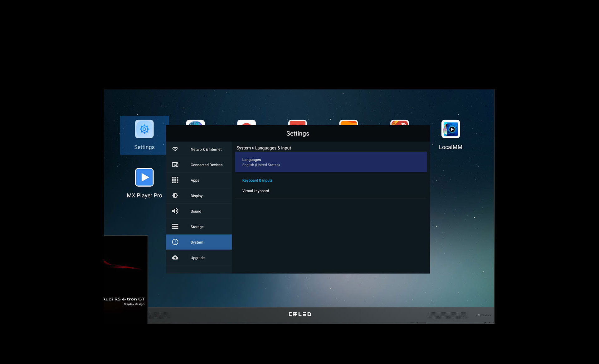Click the Connected Devices icon
This screenshot has height=364, width=599.
[175, 165]
